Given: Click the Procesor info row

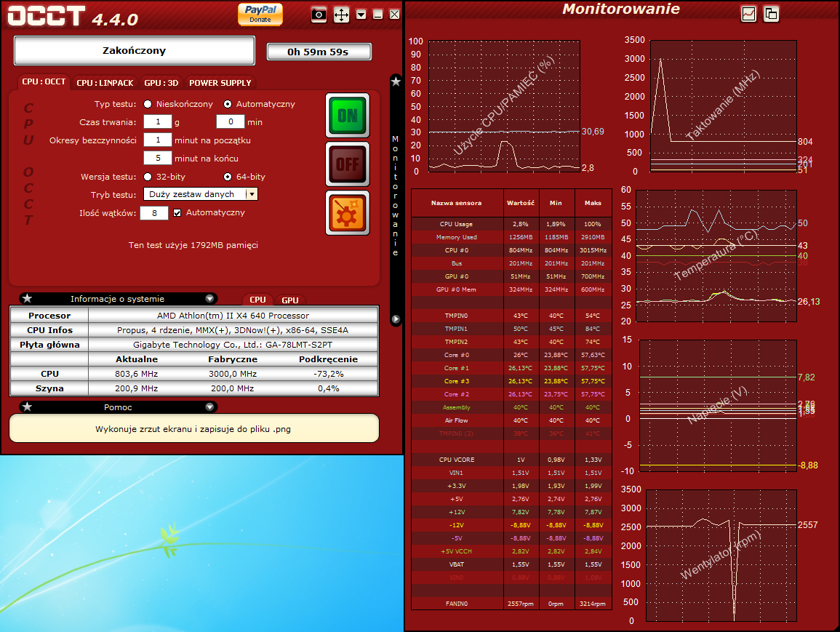Looking at the screenshot, I should [194, 316].
